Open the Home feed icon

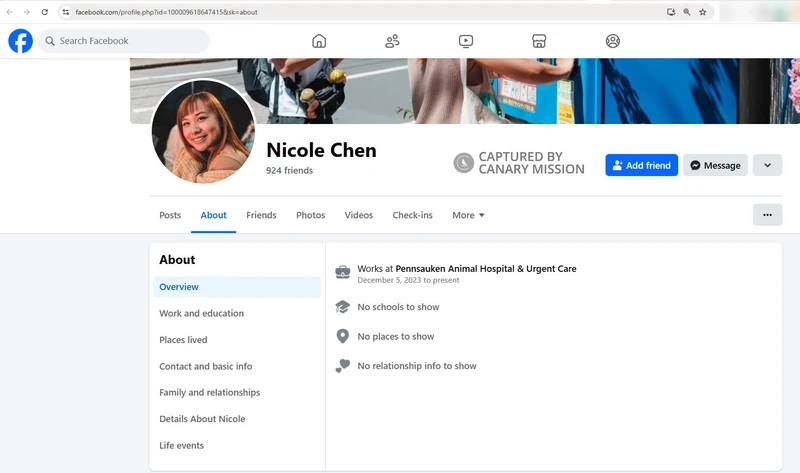click(x=319, y=41)
